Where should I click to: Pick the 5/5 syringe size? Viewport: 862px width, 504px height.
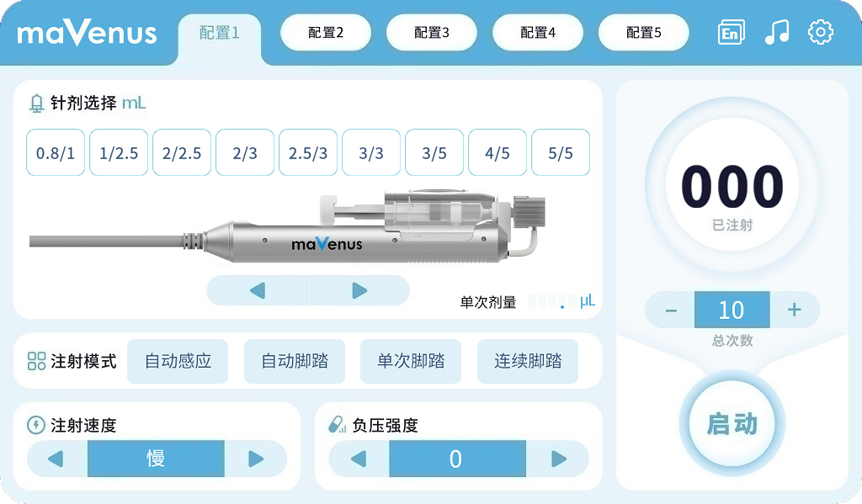click(561, 153)
